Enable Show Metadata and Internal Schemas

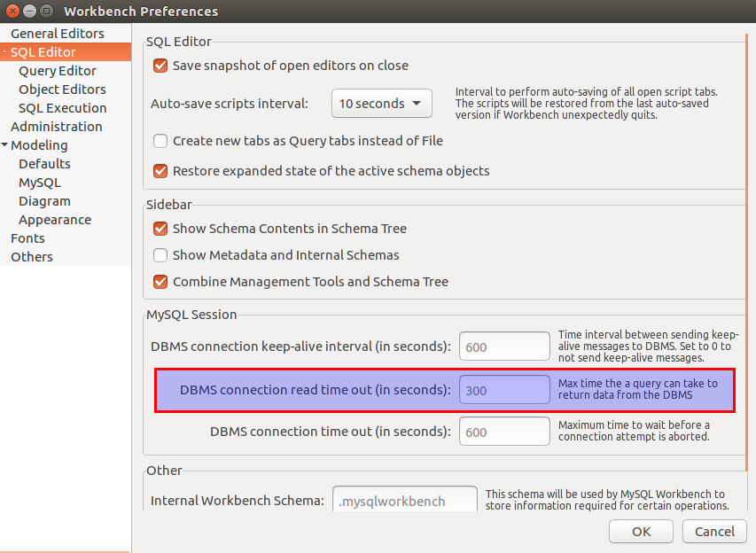tap(160, 255)
